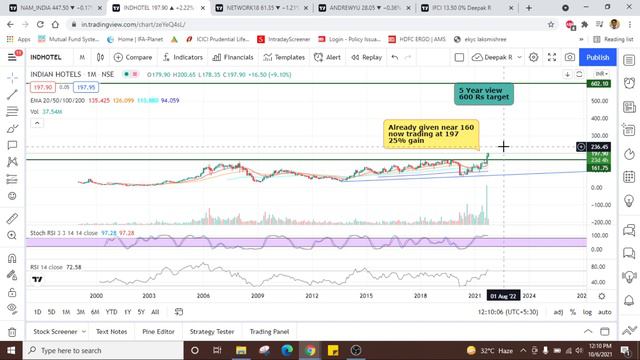Click the Compare symbol button
The width and height of the screenshot is (640, 360).
coord(133,58)
